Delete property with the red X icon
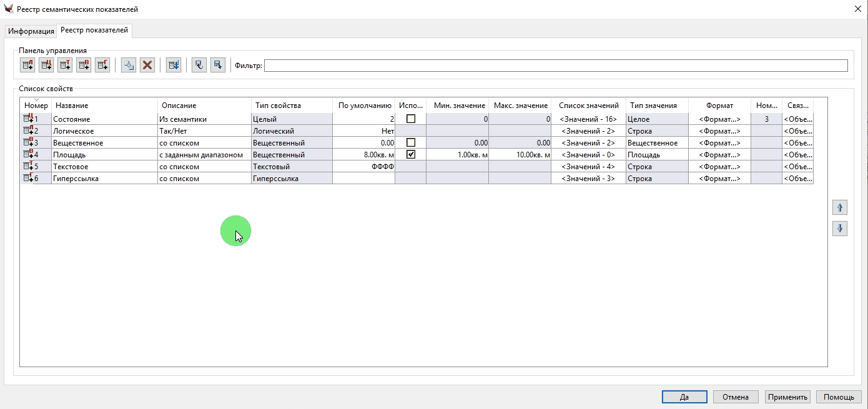This screenshot has height=409, width=868. click(147, 65)
